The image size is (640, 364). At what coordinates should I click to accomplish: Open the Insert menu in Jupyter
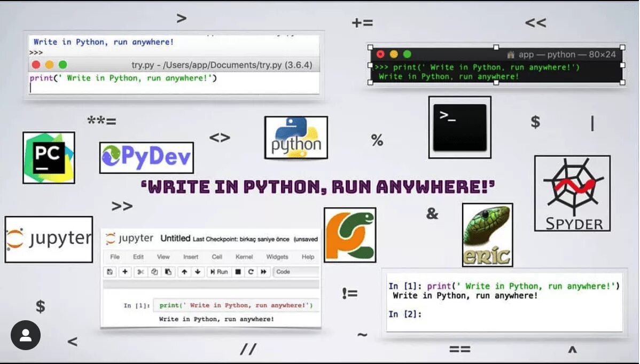pos(191,257)
